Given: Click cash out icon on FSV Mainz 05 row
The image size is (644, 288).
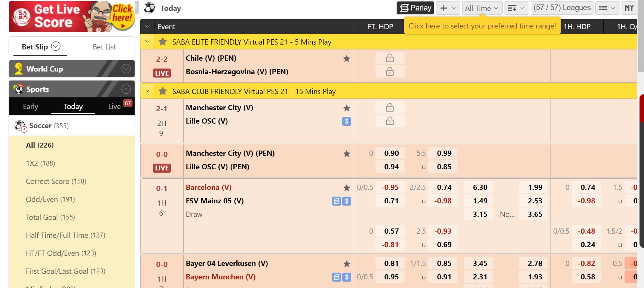Looking at the screenshot, I should pyautogui.click(x=347, y=201).
